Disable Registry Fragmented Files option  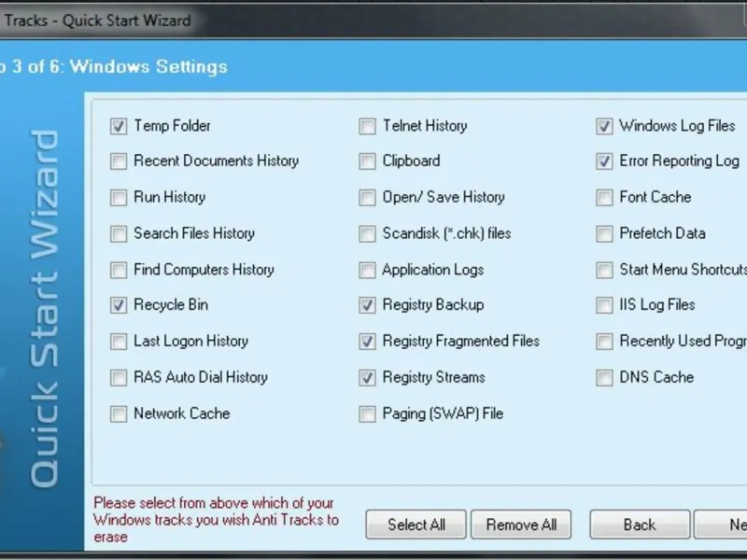(x=368, y=342)
